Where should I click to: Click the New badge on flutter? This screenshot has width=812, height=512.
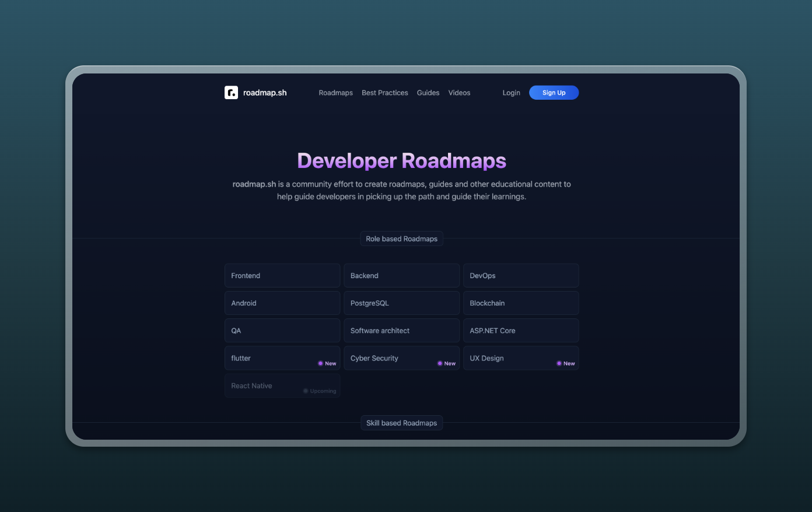click(x=327, y=363)
